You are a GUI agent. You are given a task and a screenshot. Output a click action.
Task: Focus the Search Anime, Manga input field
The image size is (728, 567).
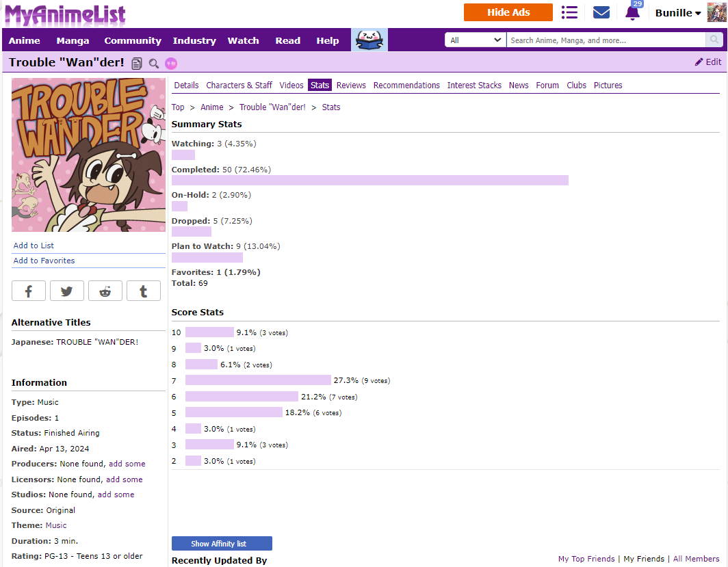click(x=606, y=40)
